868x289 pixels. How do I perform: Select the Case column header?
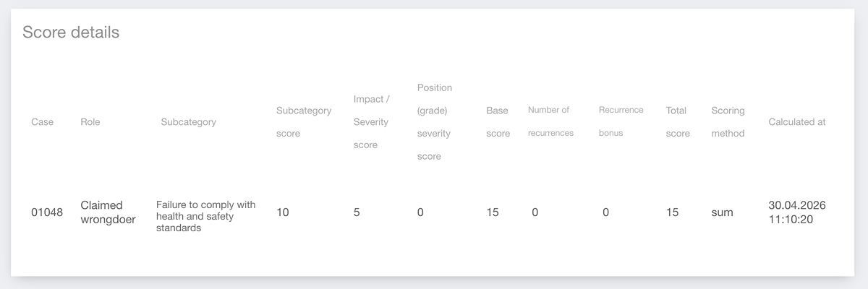coord(42,122)
